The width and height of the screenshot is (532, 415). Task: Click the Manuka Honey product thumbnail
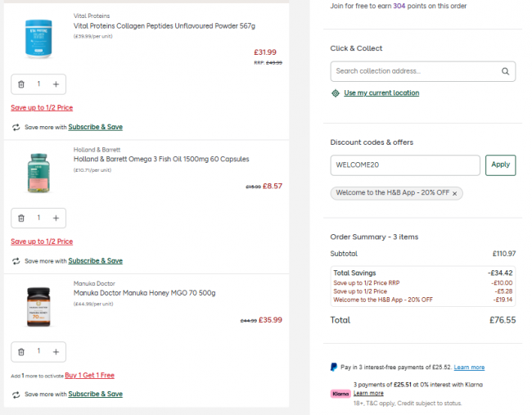pyautogui.click(x=38, y=306)
